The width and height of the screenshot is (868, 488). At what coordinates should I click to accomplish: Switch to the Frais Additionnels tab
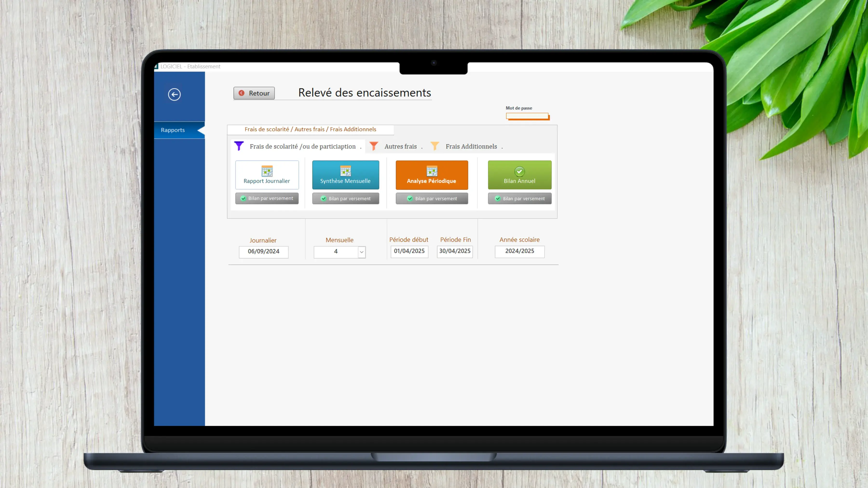click(x=471, y=147)
